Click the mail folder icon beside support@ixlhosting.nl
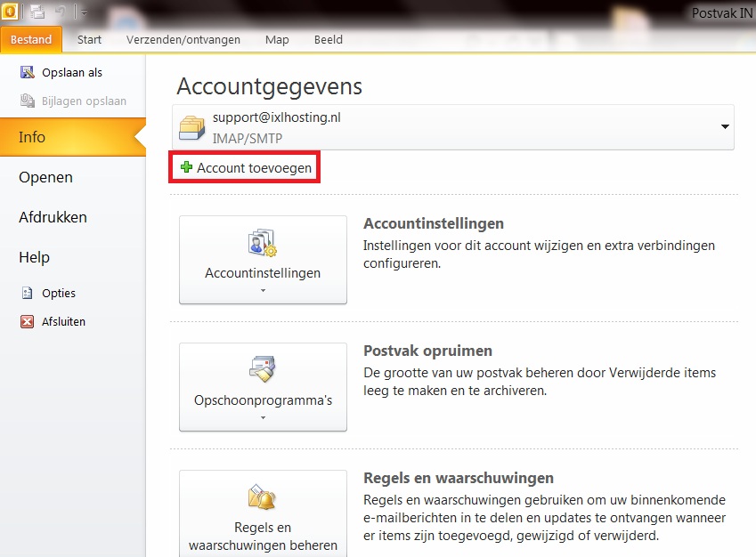Viewport: 756px width, 557px height. click(x=191, y=128)
